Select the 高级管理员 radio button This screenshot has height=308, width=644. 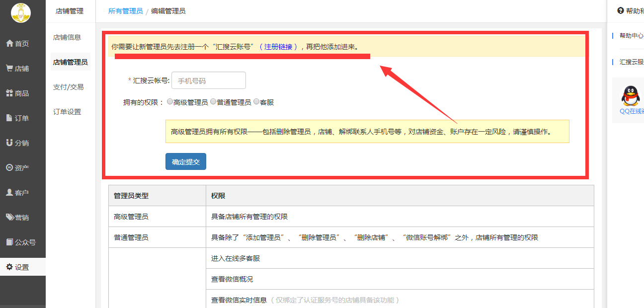(170, 102)
